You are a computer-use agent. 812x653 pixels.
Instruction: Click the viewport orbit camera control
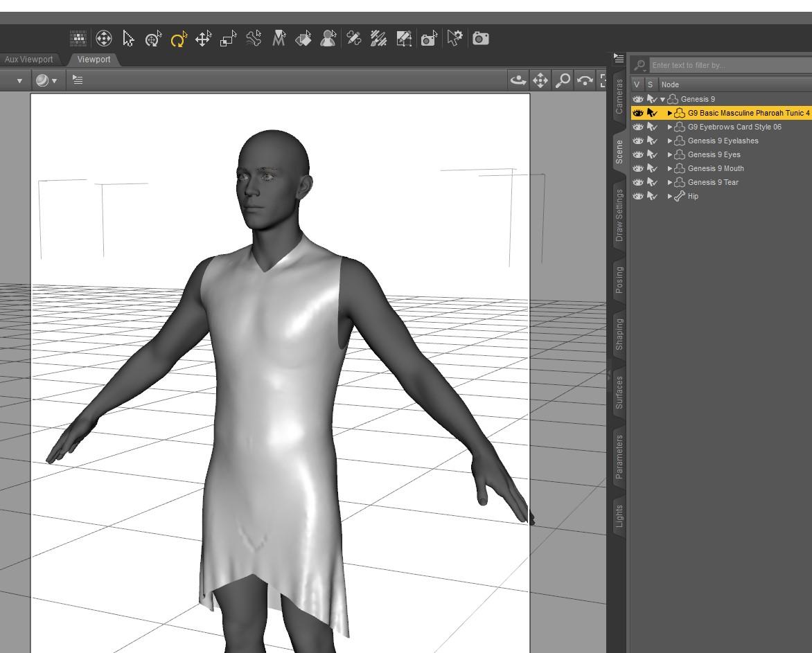point(518,80)
